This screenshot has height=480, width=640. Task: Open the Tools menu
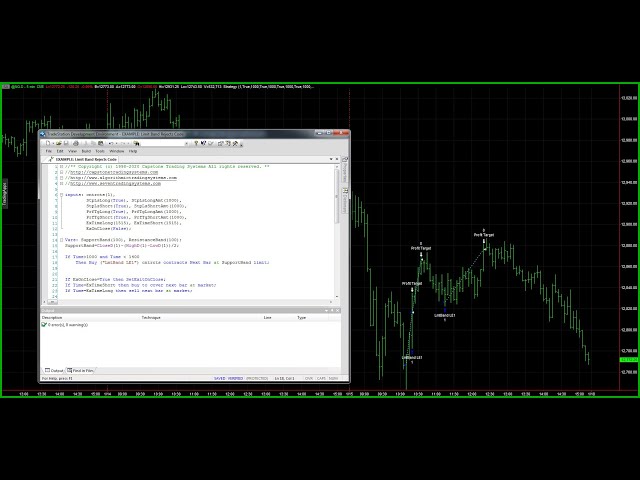[x=100, y=151]
